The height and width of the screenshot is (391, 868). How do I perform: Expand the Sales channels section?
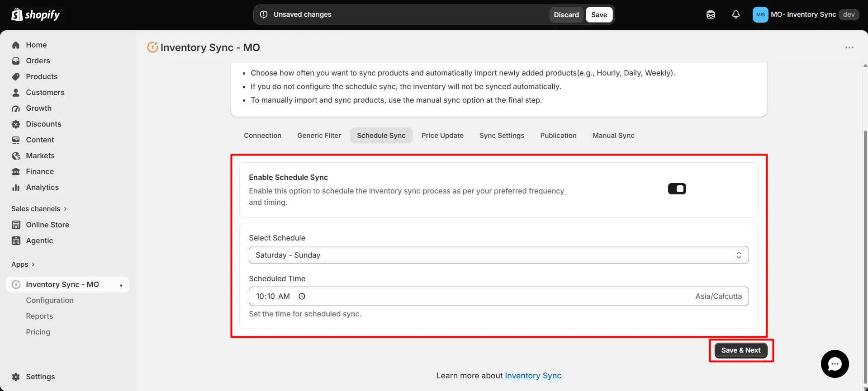coord(39,209)
